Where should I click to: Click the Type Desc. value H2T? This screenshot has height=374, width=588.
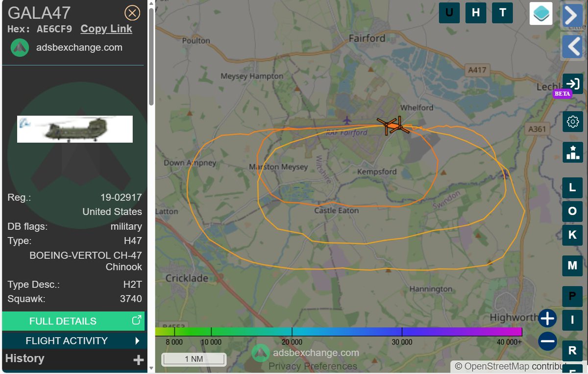(132, 284)
